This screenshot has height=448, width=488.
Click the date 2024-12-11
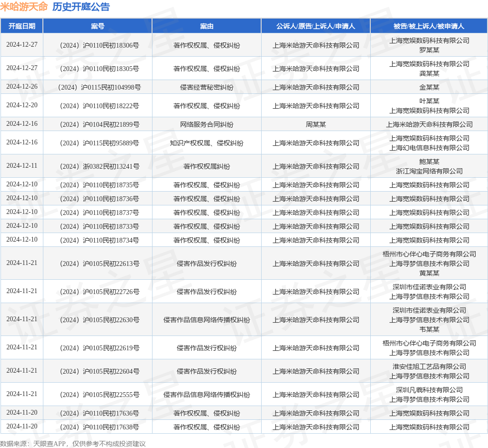[22, 166]
